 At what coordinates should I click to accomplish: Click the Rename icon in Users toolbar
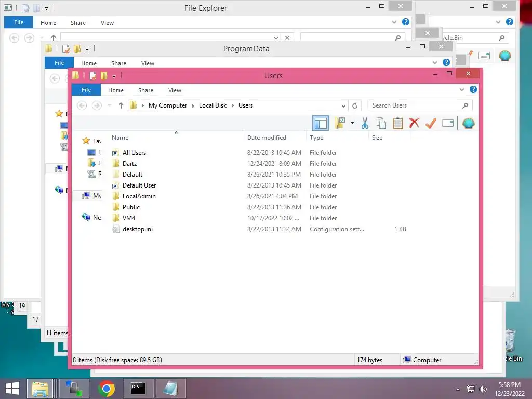click(x=448, y=123)
